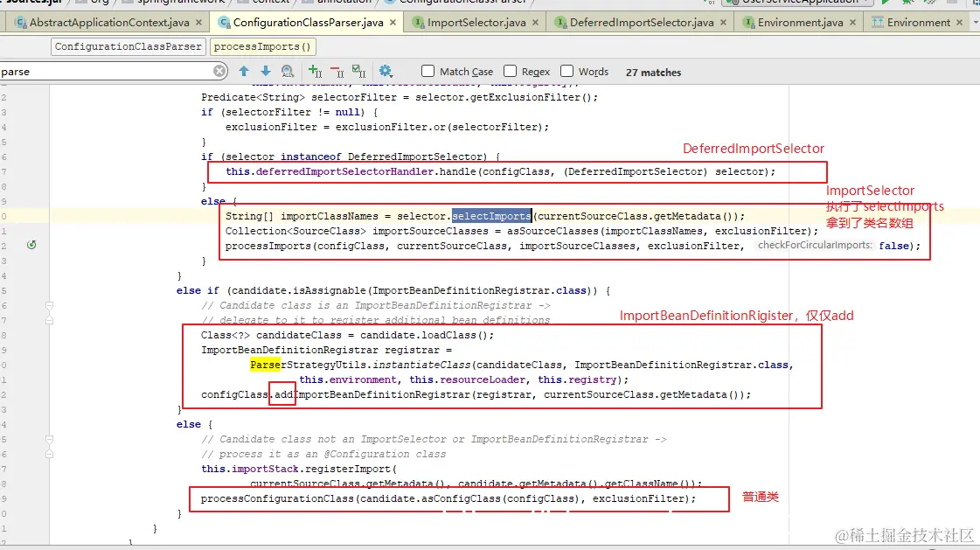The height and width of the screenshot is (550, 980).
Task: Show the hidden editor tabs dropdown
Action: tap(975, 23)
